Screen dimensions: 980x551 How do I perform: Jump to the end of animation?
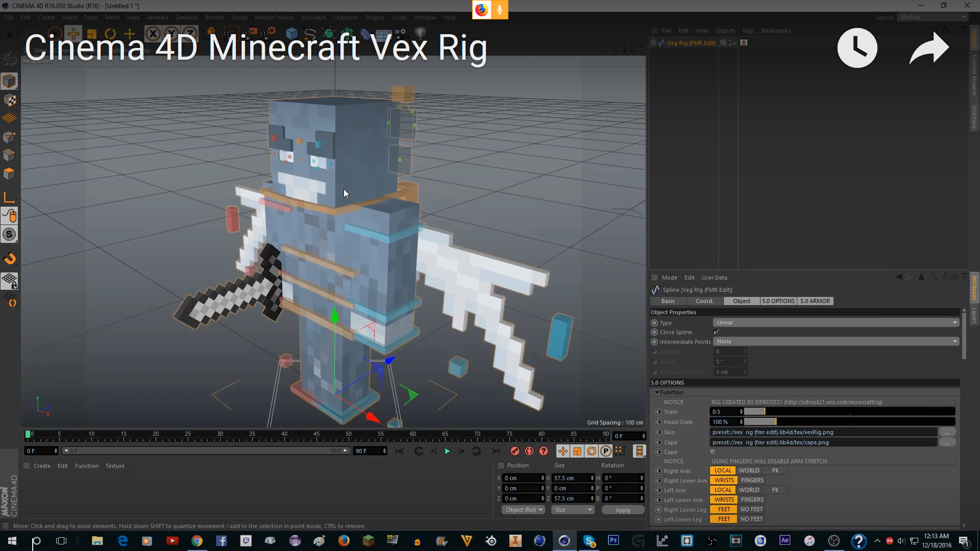[496, 451]
